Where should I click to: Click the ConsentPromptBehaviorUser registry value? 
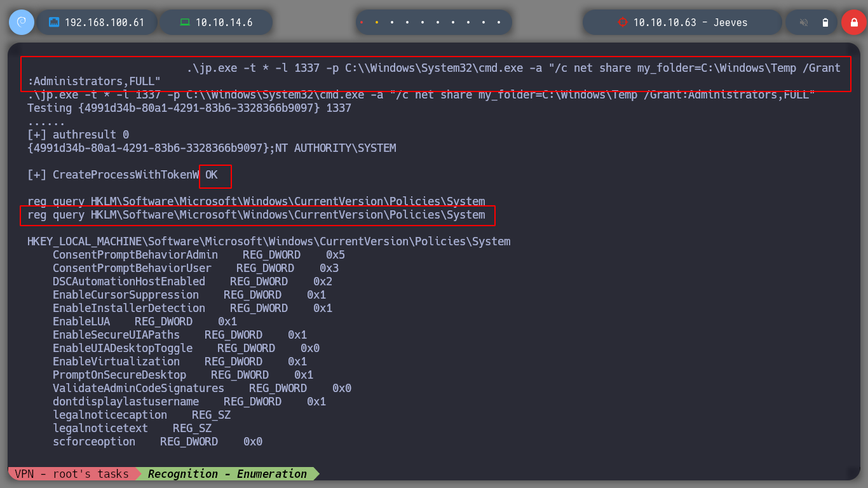(x=196, y=268)
